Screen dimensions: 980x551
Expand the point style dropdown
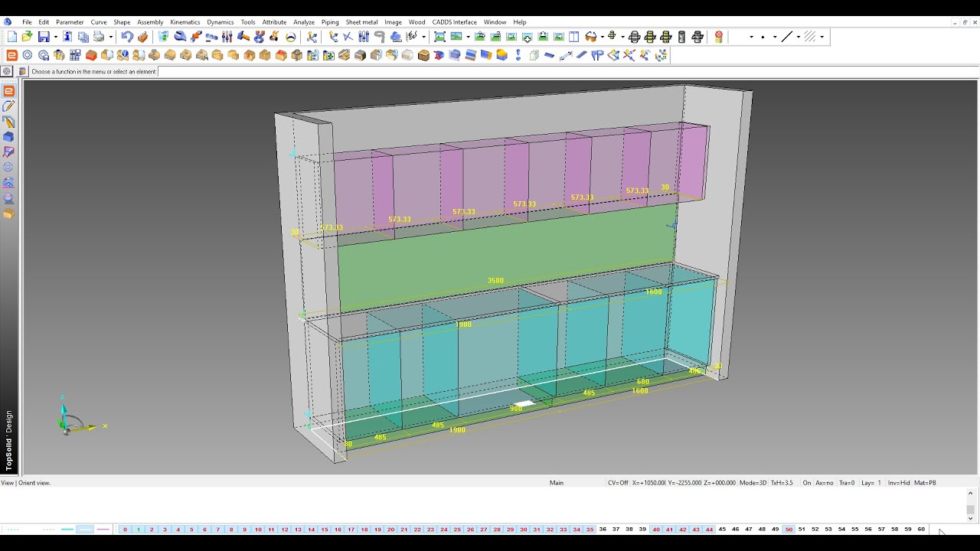tap(775, 36)
